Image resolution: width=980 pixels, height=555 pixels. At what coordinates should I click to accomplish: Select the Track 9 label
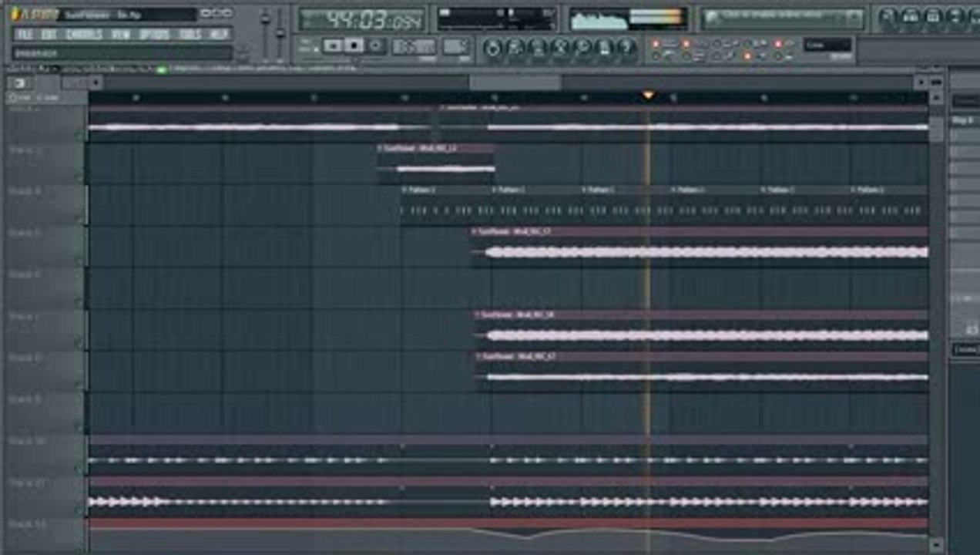point(25,399)
